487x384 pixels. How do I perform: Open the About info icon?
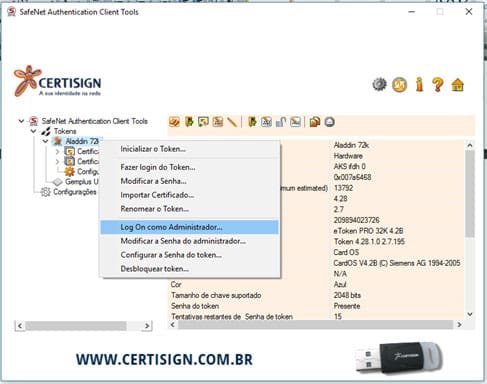pos(419,84)
